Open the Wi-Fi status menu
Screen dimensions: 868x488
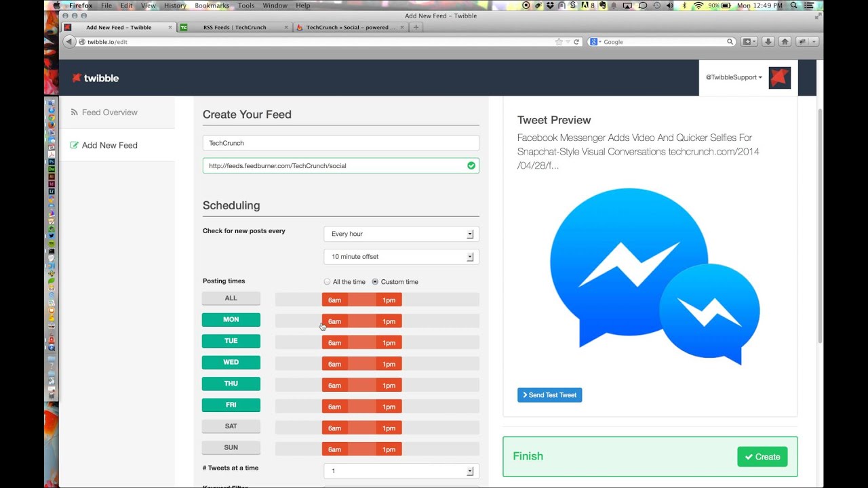(x=698, y=5)
